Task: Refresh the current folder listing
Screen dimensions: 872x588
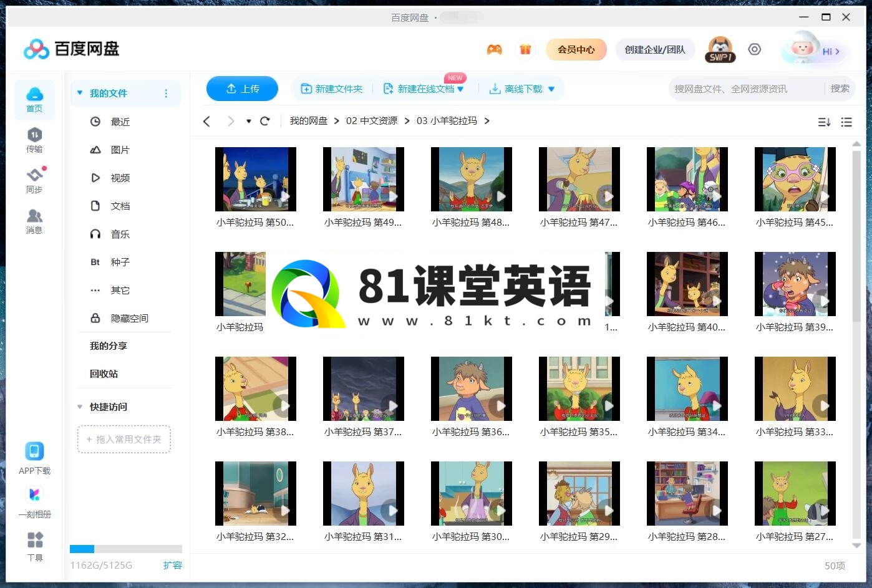Action: pos(264,121)
